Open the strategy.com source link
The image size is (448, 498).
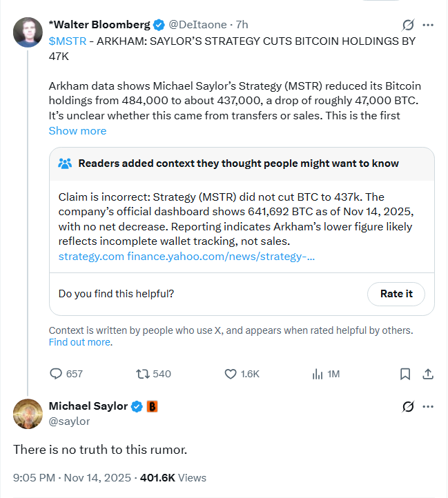(90, 257)
